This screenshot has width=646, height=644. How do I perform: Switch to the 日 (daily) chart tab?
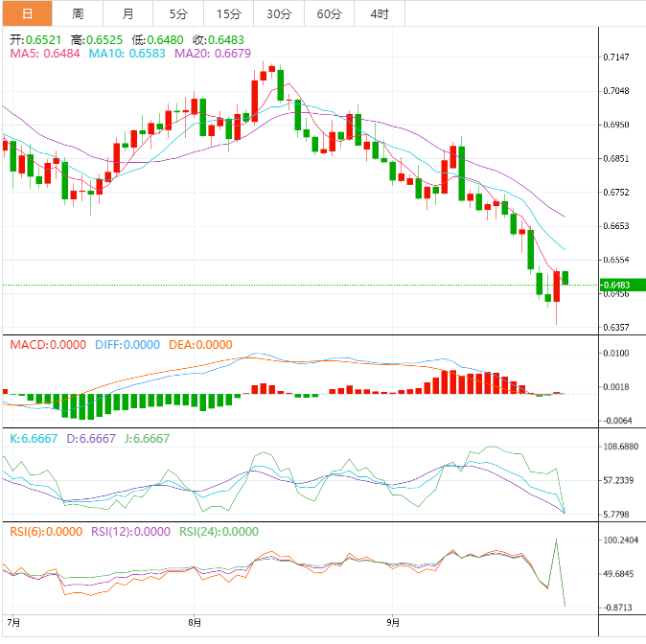click(26, 13)
